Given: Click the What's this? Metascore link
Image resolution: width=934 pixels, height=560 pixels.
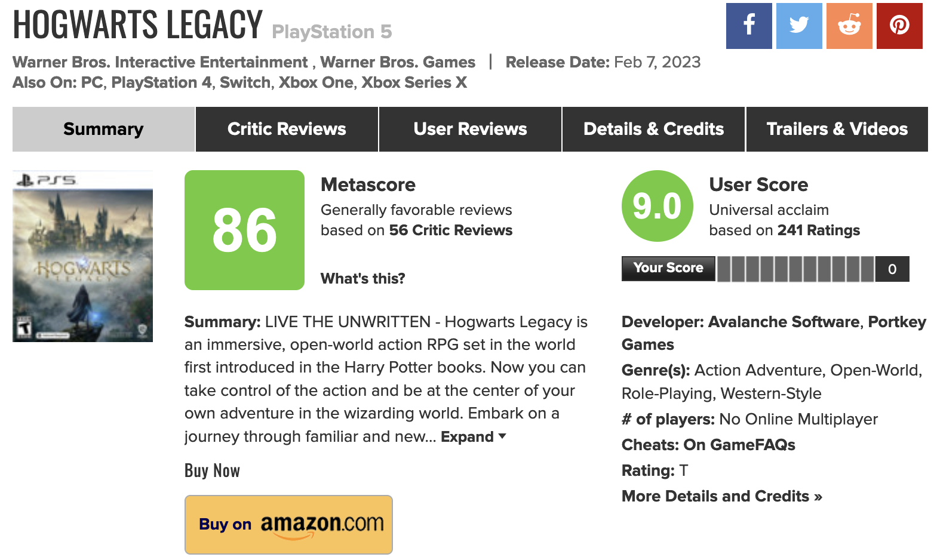Looking at the screenshot, I should tap(363, 279).
